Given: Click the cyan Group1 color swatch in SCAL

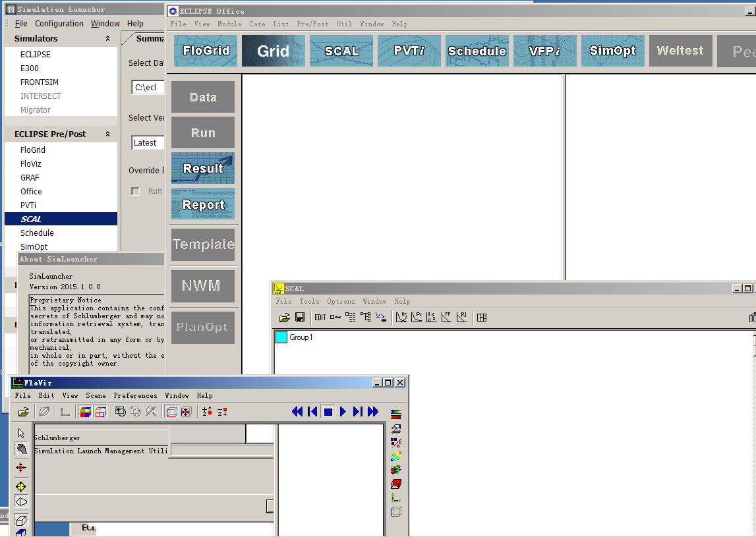Looking at the screenshot, I should 281,337.
